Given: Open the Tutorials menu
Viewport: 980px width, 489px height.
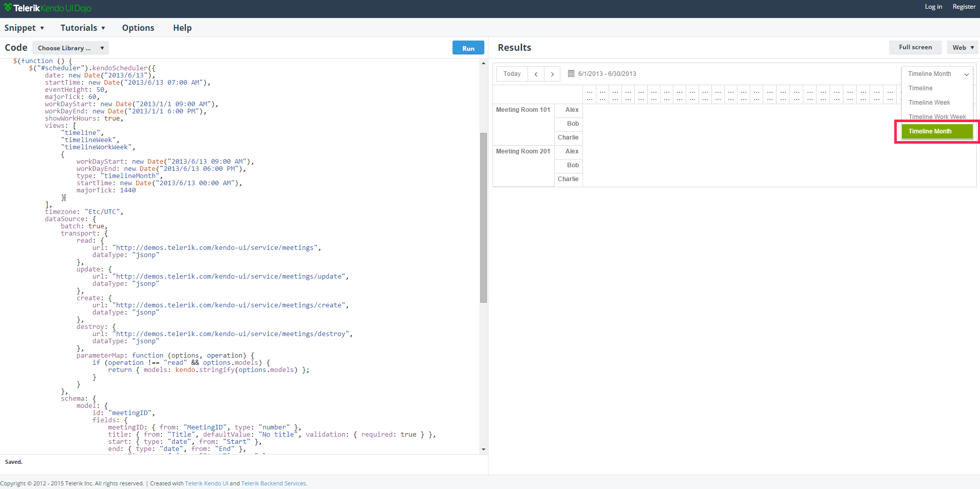Looking at the screenshot, I should [83, 28].
